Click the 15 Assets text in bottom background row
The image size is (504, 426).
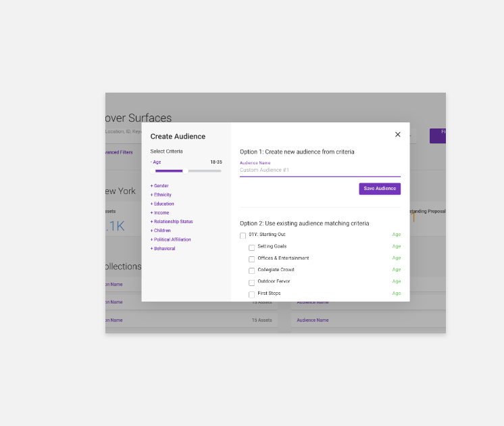pyautogui.click(x=261, y=320)
